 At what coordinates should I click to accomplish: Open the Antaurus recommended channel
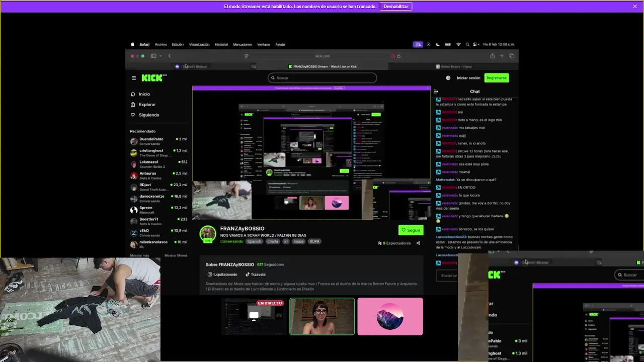tap(158, 175)
